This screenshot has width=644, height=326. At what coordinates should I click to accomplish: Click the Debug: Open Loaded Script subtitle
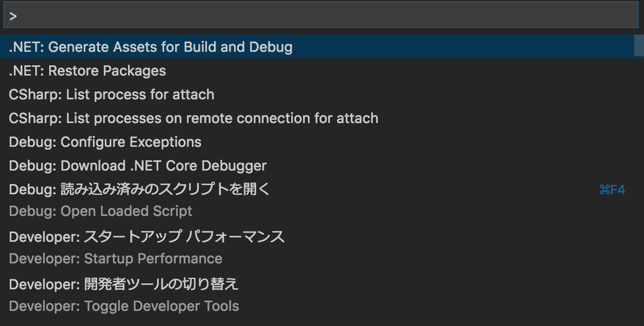click(x=100, y=211)
